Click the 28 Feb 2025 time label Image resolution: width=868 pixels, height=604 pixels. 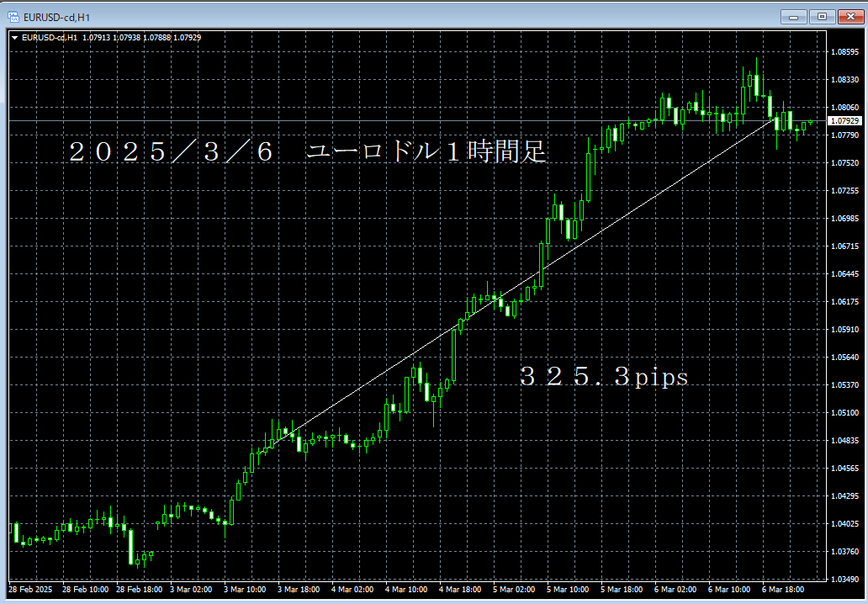(x=30, y=590)
